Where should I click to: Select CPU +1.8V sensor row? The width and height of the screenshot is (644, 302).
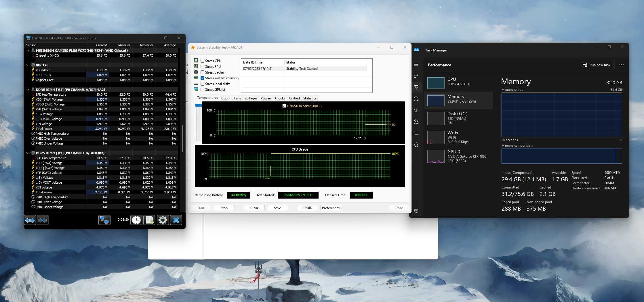click(x=101, y=75)
